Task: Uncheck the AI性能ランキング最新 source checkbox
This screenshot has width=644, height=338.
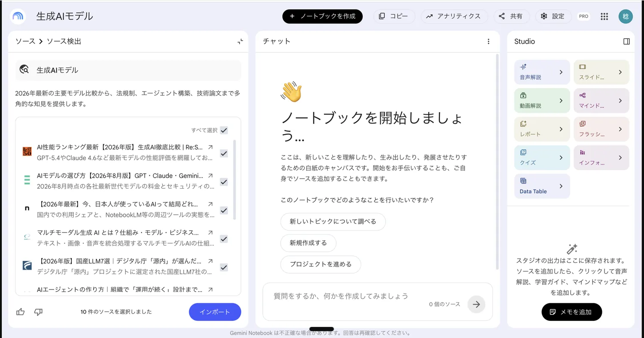Action: tap(224, 153)
